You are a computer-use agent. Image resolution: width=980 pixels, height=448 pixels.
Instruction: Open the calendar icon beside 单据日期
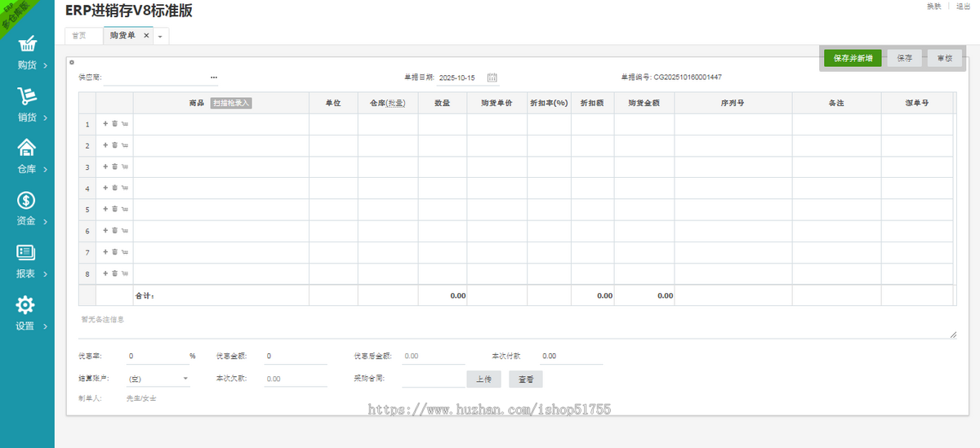tap(492, 78)
